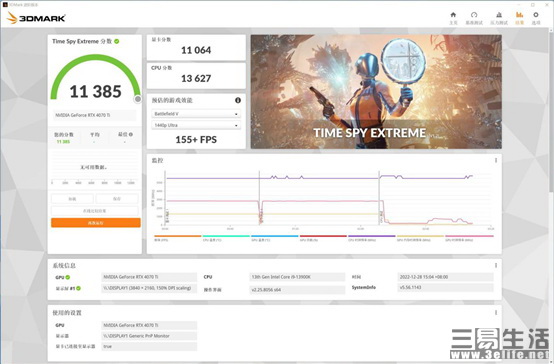This screenshot has width=554, height=364.
Task: Click the info icon next to 最佳 best score
Action: (131, 134)
